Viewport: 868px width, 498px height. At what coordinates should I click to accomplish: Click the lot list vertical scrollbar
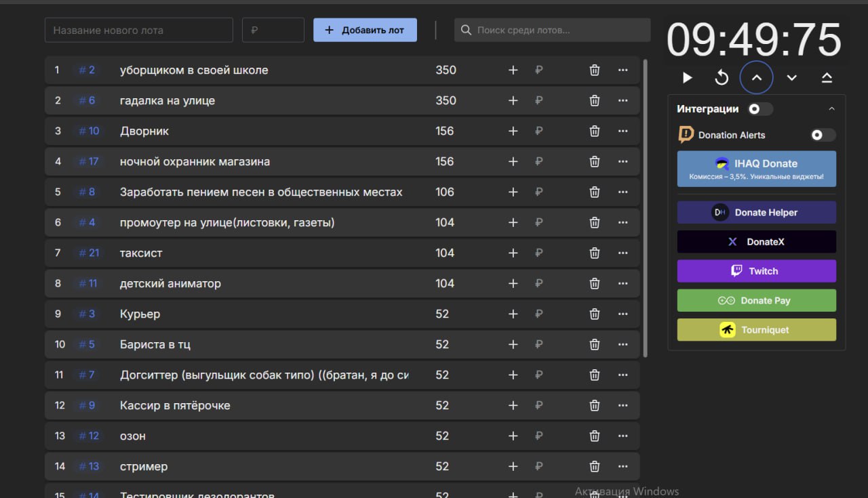coord(645,208)
